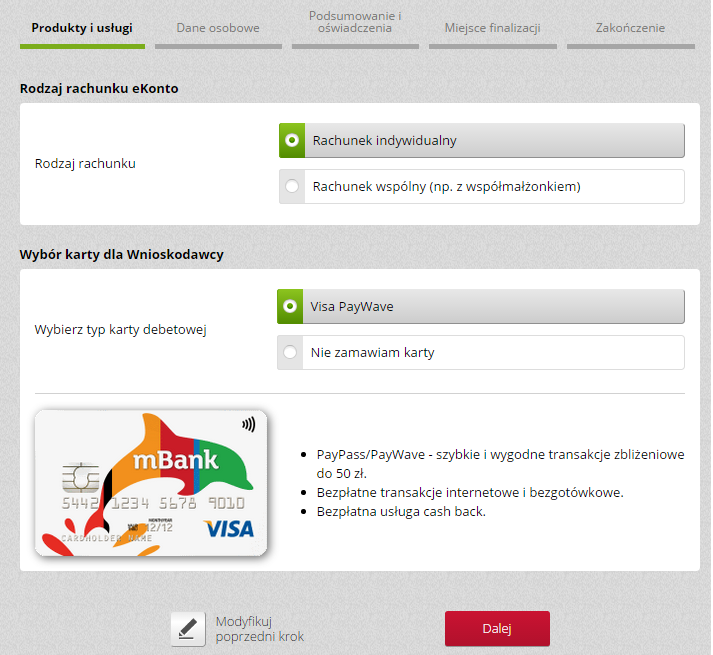This screenshot has width=713, height=655.
Task: Click the mBank debit card thumbnail
Action: click(x=151, y=483)
